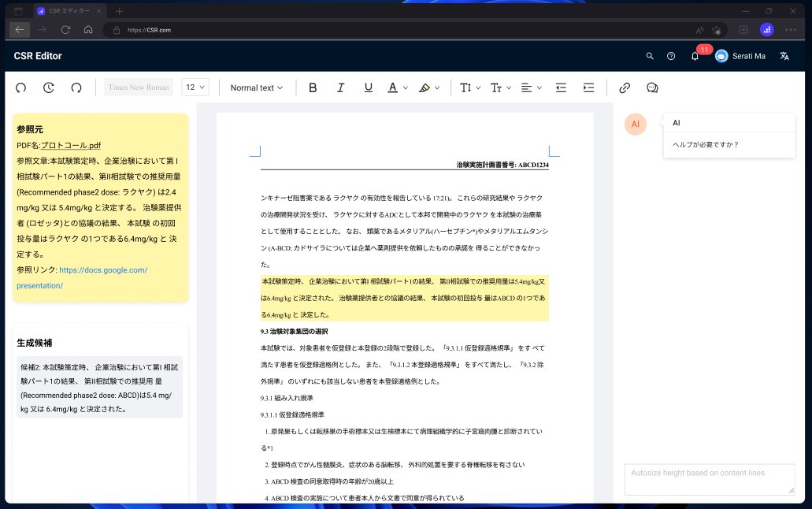Screen dimensions: 812x509
Task: Expand the text size dropdown arrow
Action: [509, 87]
